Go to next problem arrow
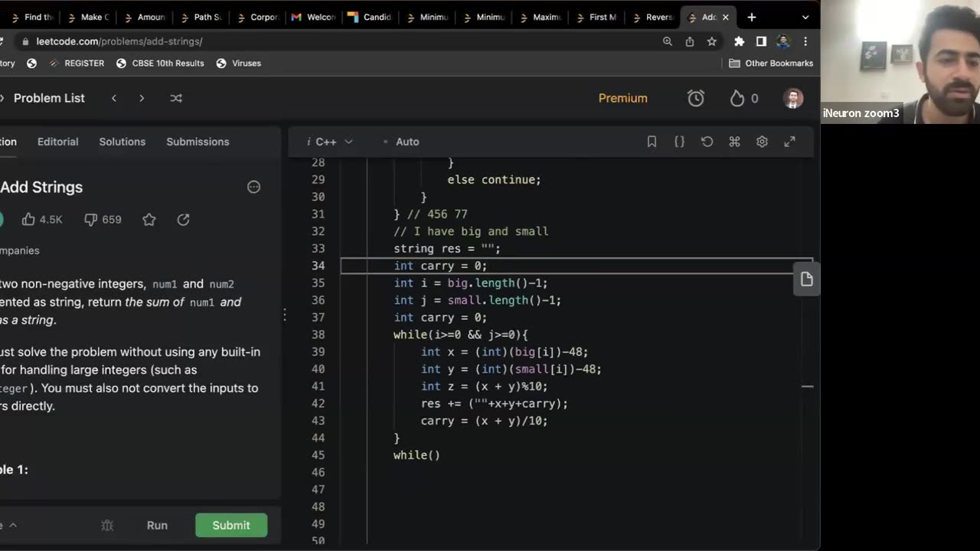 pos(142,98)
